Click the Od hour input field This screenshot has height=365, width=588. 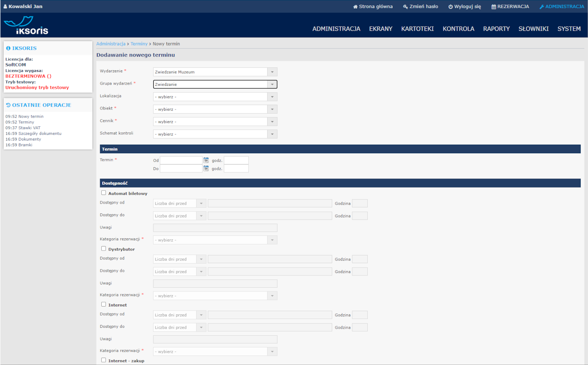tap(236, 160)
